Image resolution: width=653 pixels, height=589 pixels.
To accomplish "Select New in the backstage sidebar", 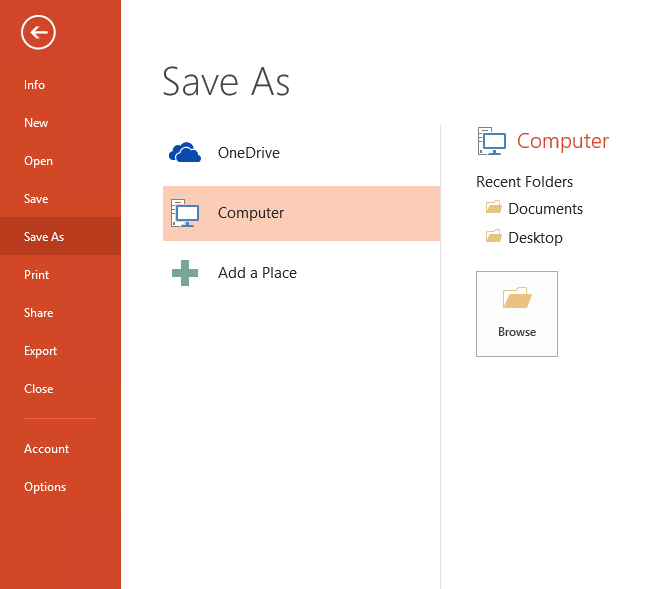I will (x=36, y=123).
